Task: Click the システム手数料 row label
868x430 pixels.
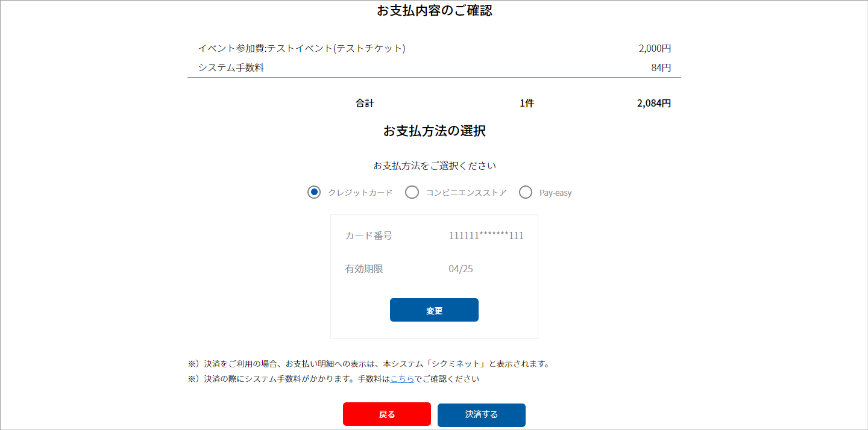Action: tap(231, 67)
